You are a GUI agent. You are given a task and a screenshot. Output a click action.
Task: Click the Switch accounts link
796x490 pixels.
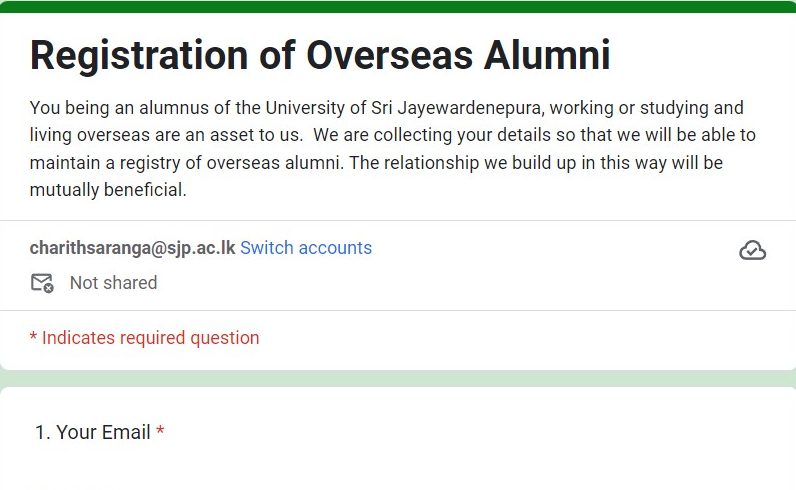pos(306,248)
